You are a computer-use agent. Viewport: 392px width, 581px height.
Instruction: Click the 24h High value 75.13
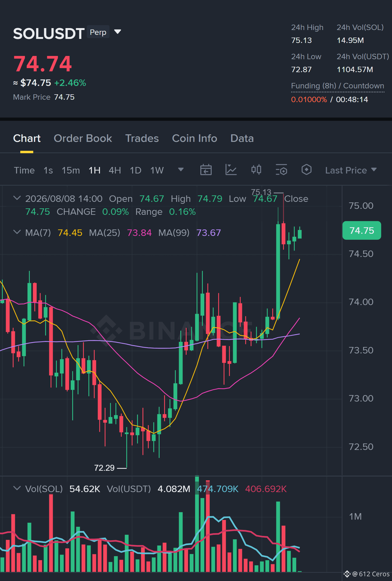tap(301, 40)
